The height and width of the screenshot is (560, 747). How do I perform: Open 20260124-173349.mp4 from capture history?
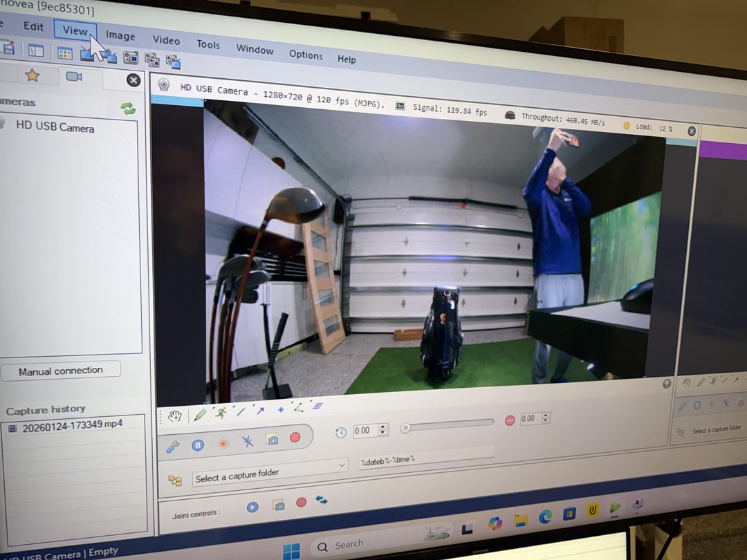coord(72,426)
